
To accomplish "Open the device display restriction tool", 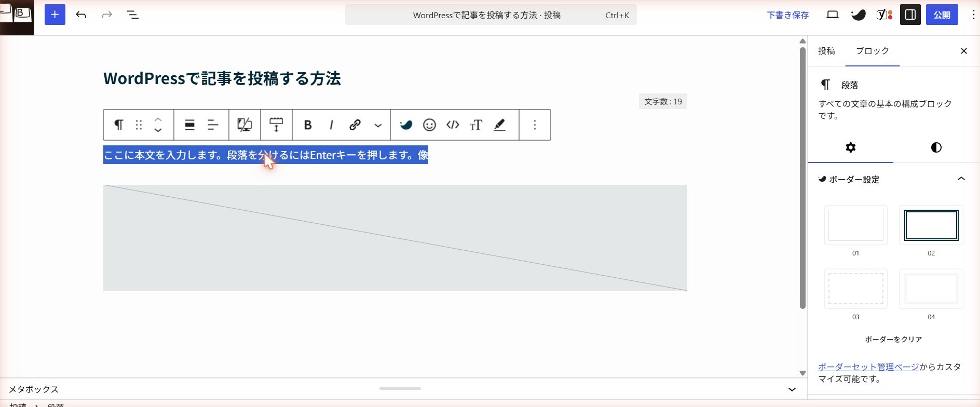I will coord(244,125).
